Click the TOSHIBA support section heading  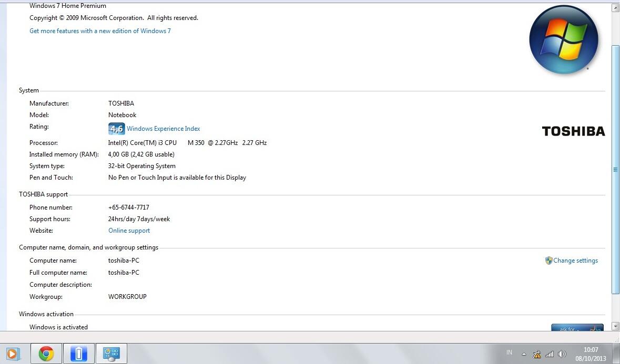pos(44,194)
